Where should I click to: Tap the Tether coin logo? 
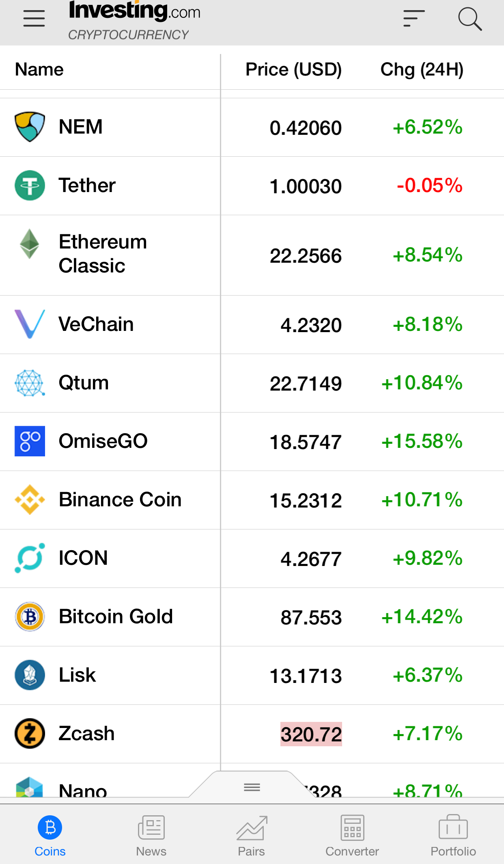pyautogui.click(x=30, y=186)
